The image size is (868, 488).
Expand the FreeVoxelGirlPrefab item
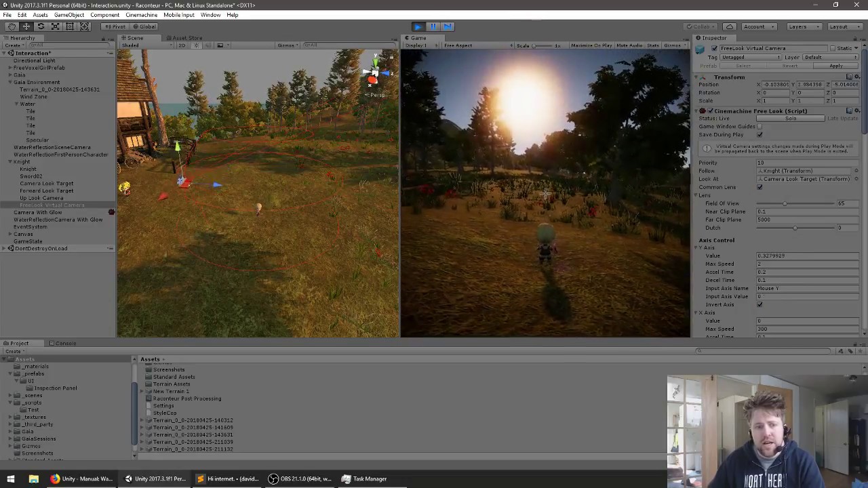pyautogui.click(x=11, y=68)
